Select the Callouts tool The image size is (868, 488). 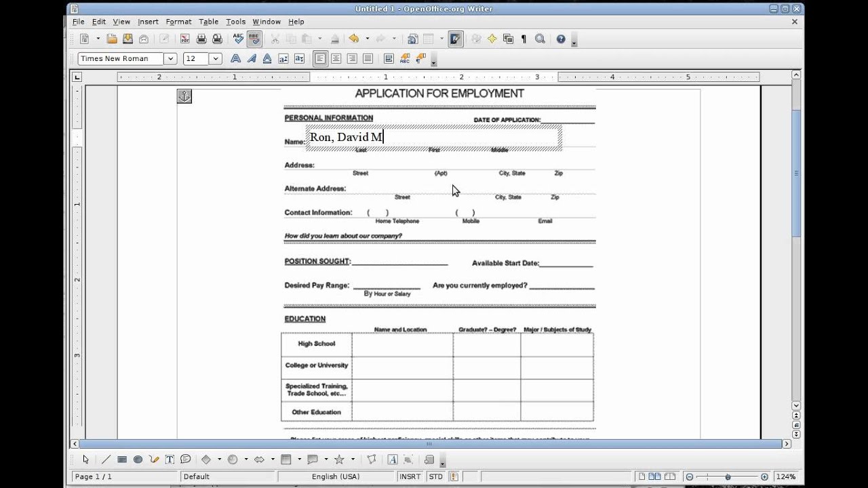[x=185, y=460]
